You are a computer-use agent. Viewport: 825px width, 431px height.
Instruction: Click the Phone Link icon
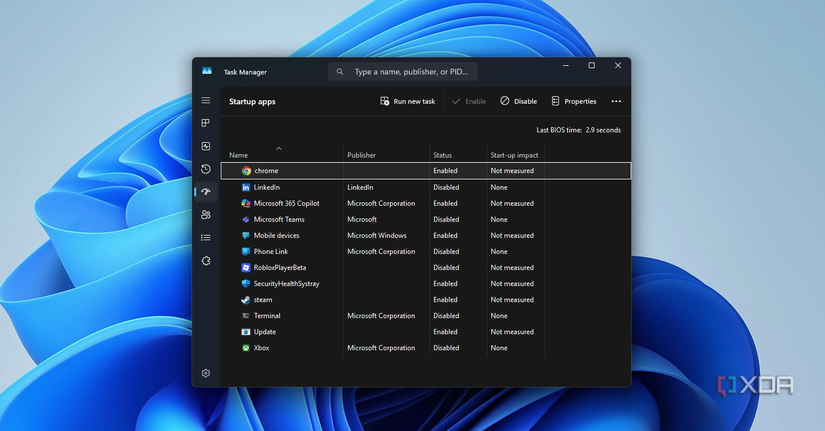click(x=246, y=252)
